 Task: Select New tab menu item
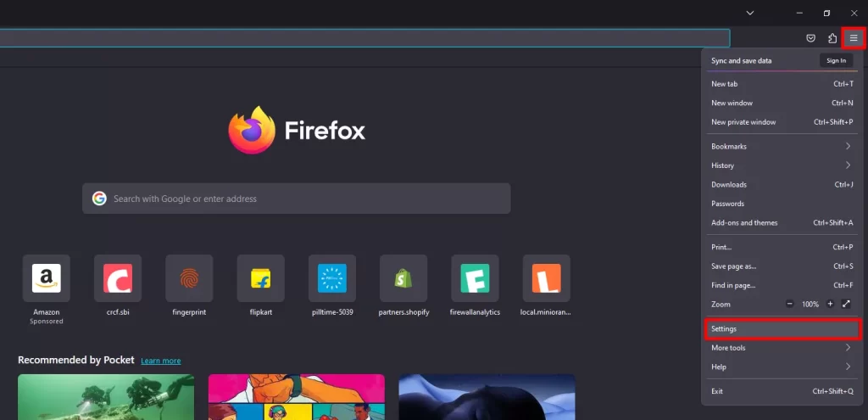(782, 84)
